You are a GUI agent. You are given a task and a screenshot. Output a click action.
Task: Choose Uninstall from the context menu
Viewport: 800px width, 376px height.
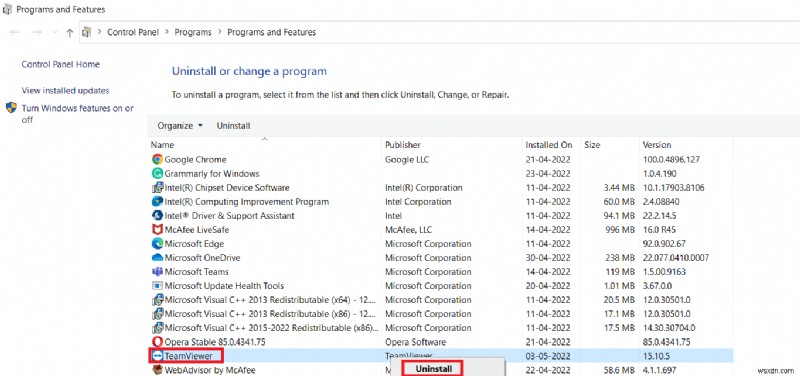[x=433, y=369]
